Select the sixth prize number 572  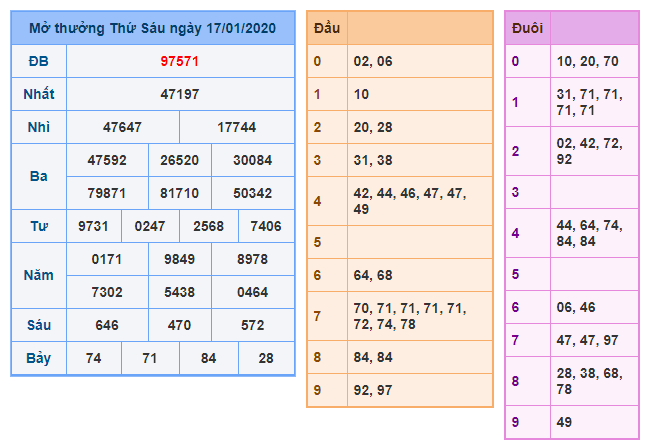[x=253, y=325]
